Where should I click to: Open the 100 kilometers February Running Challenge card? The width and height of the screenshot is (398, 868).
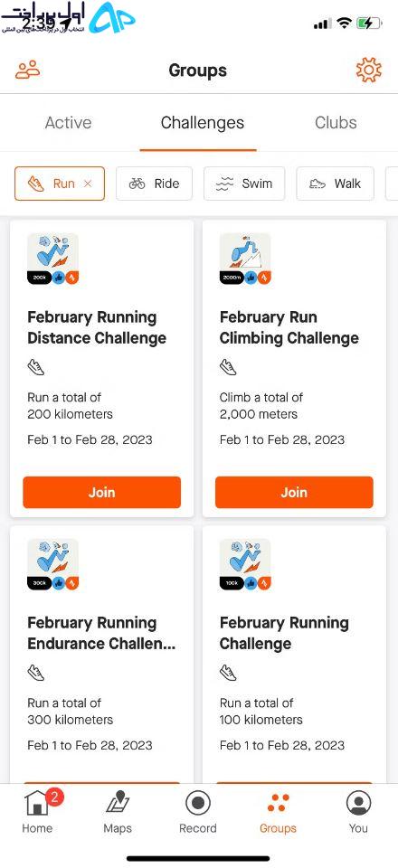(x=294, y=655)
